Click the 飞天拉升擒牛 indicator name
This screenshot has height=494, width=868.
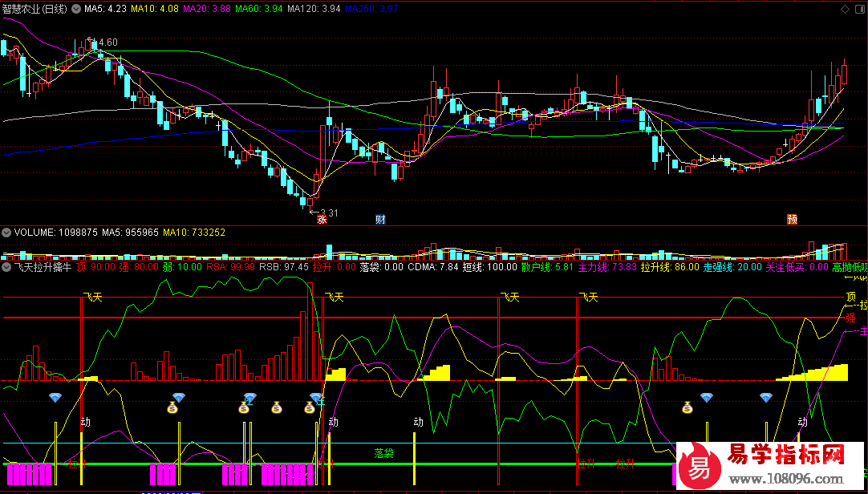point(43,268)
